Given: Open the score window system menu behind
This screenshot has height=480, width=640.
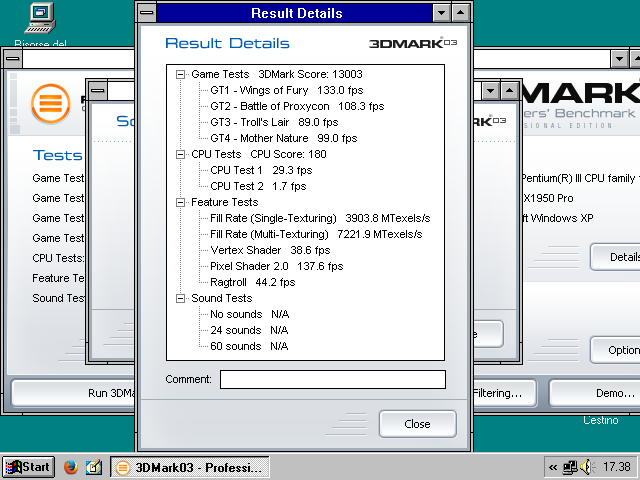Looking at the screenshot, I should pyautogui.click(x=98, y=91).
